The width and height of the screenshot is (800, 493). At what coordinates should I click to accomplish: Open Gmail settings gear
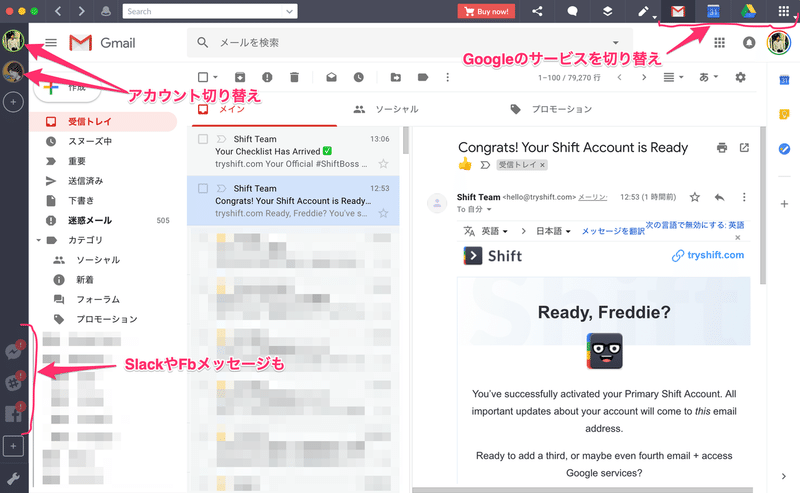(740, 77)
